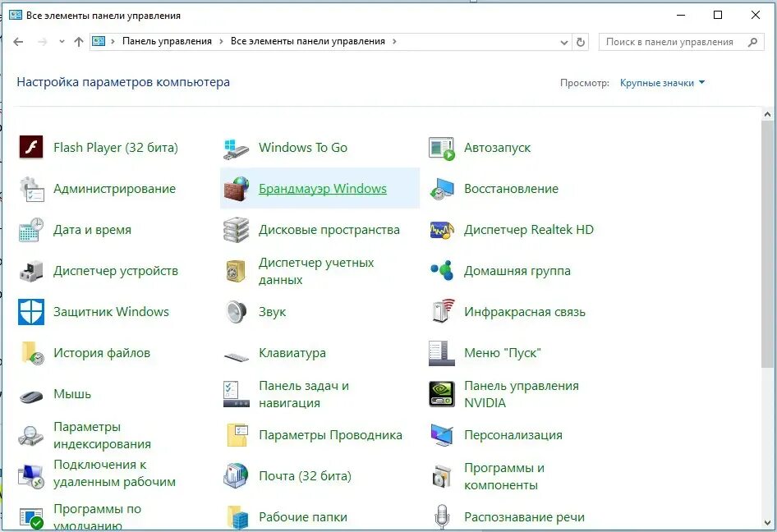Expand the chevron before Панель управления breadcrumb
The height and width of the screenshot is (532, 777).
tap(113, 42)
